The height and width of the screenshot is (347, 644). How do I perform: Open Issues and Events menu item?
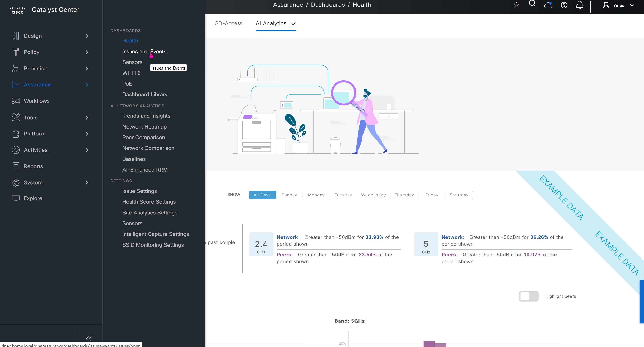tap(144, 52)
